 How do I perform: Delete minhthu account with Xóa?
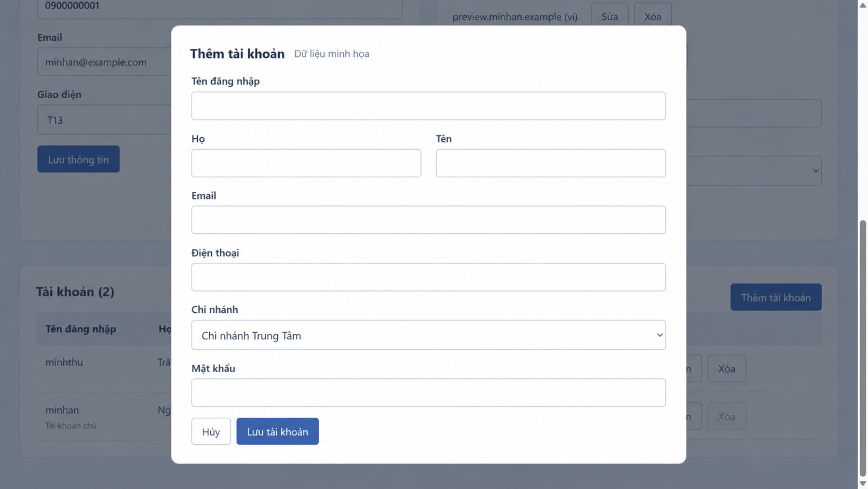(726, 368)
